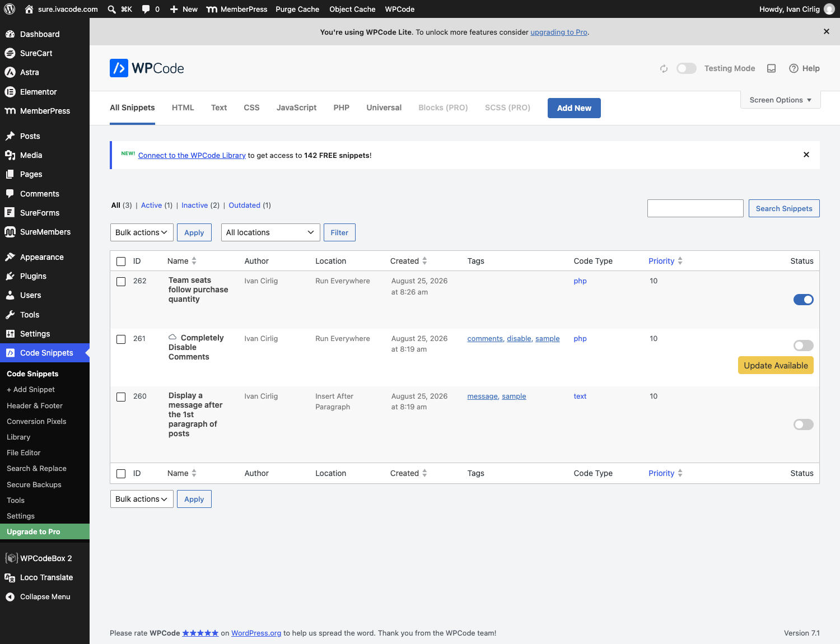
Task: Click the Add New button
Action: click(x=574, y=108)
